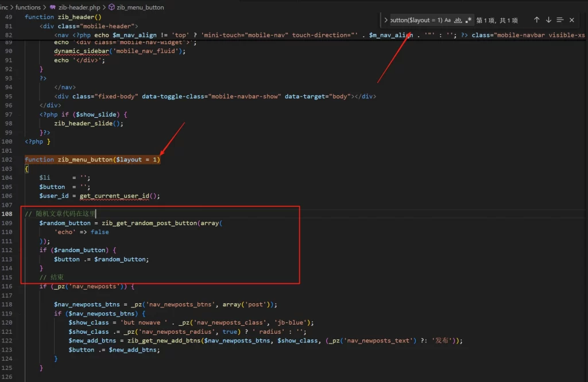Close the find widget
This screenshot has width=588, height=382.
571,20
